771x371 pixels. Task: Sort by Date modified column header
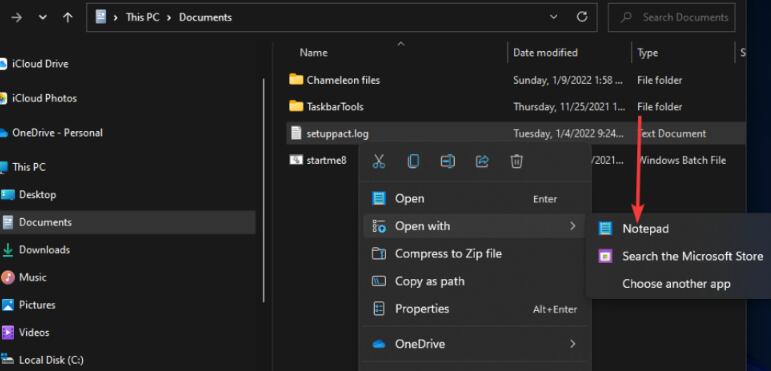click(545, 53)
